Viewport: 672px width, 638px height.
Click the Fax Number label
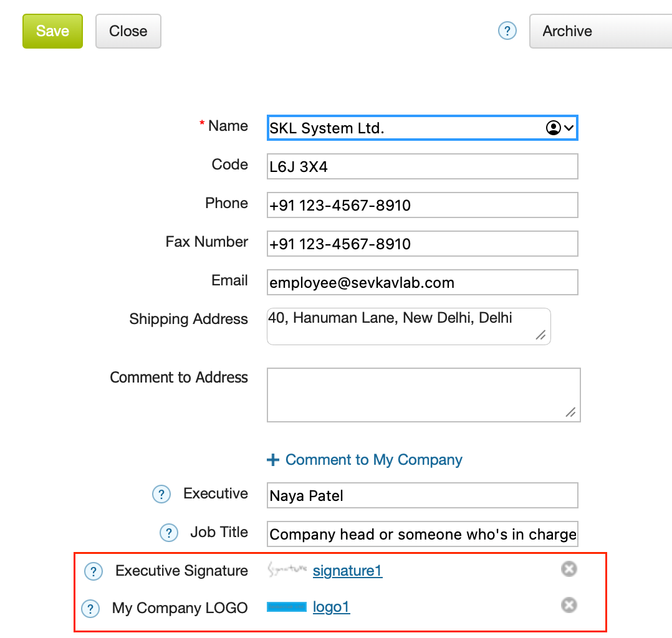[207, 242]
